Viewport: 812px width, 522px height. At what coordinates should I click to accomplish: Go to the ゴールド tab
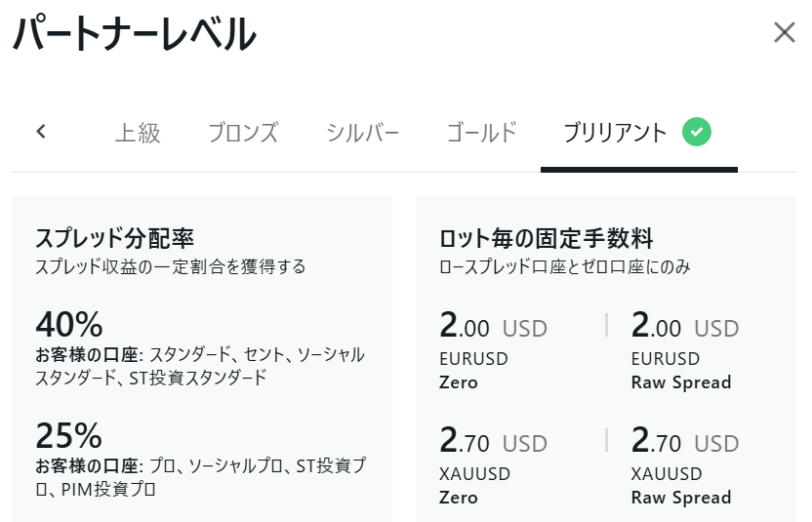[481, 133]
